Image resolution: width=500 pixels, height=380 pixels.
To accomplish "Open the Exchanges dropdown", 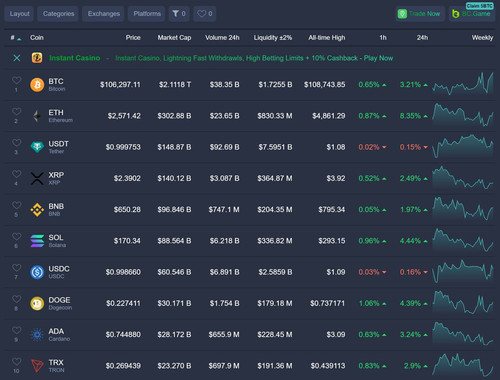I will (103, 14).
